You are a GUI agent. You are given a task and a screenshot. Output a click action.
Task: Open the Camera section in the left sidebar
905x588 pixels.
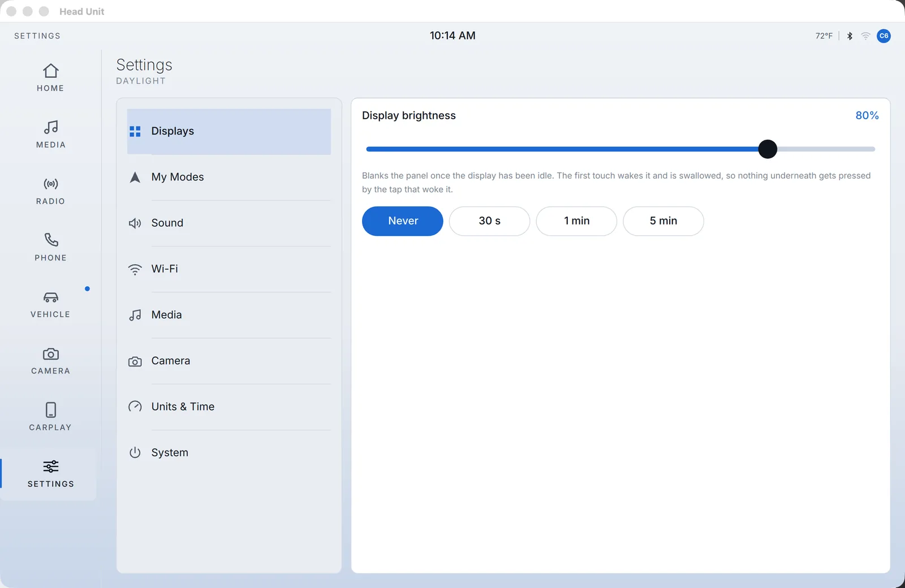tap(50, 361)
